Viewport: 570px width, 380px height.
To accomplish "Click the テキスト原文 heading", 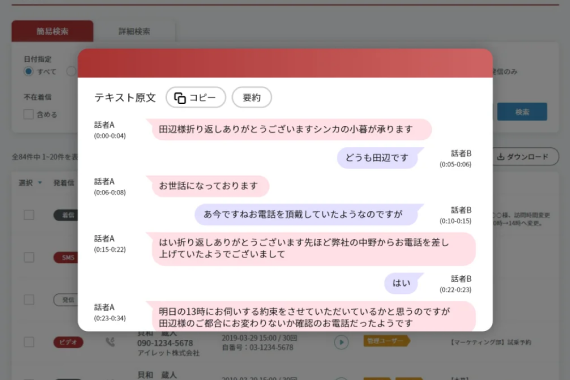I will [x=125, y=97].
